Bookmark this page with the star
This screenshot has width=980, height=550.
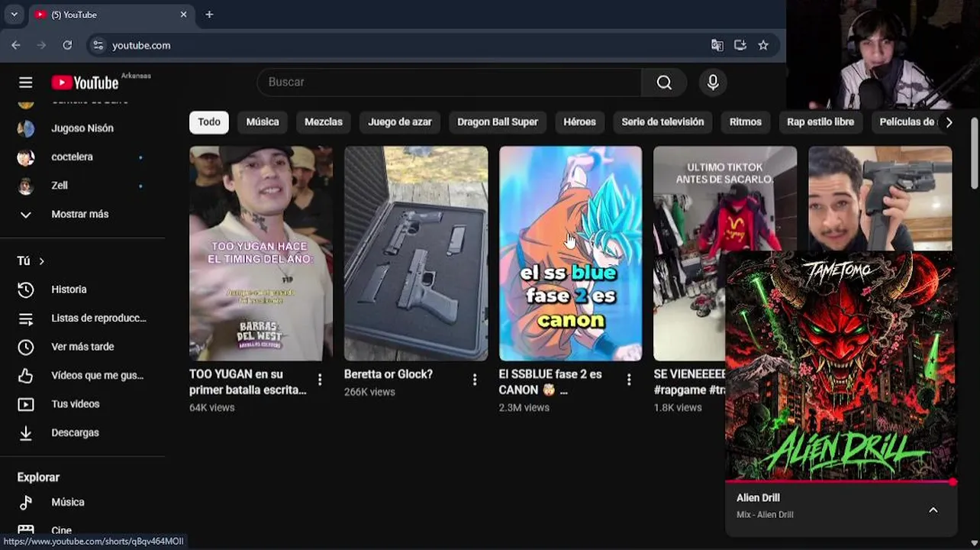(763, 45)
